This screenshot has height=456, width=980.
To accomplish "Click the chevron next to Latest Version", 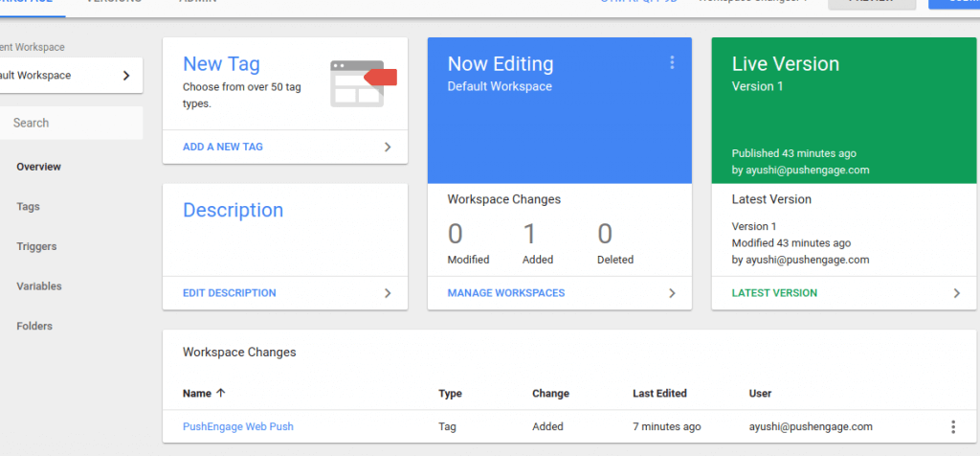I will 956,293.
